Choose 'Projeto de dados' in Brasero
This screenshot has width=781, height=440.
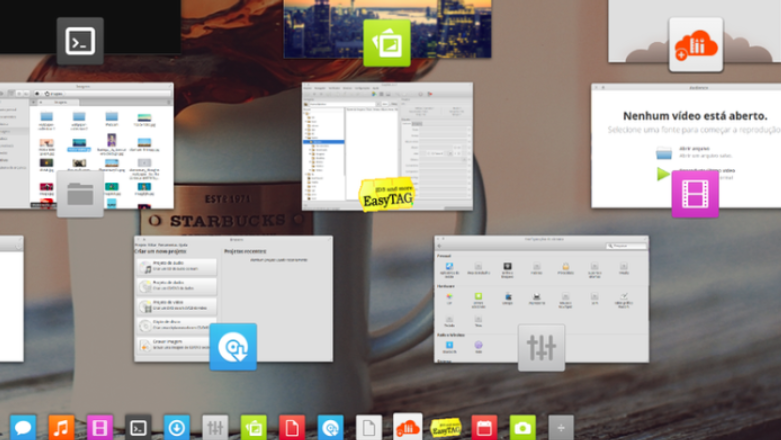click(177, 286)
